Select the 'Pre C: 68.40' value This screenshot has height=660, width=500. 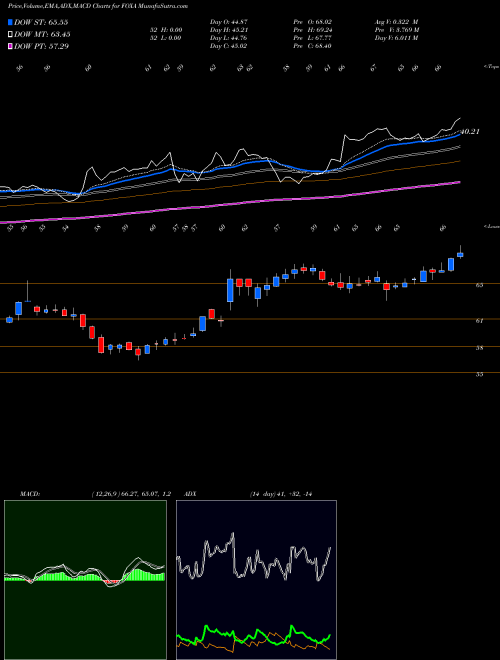[x=312, y=46]
